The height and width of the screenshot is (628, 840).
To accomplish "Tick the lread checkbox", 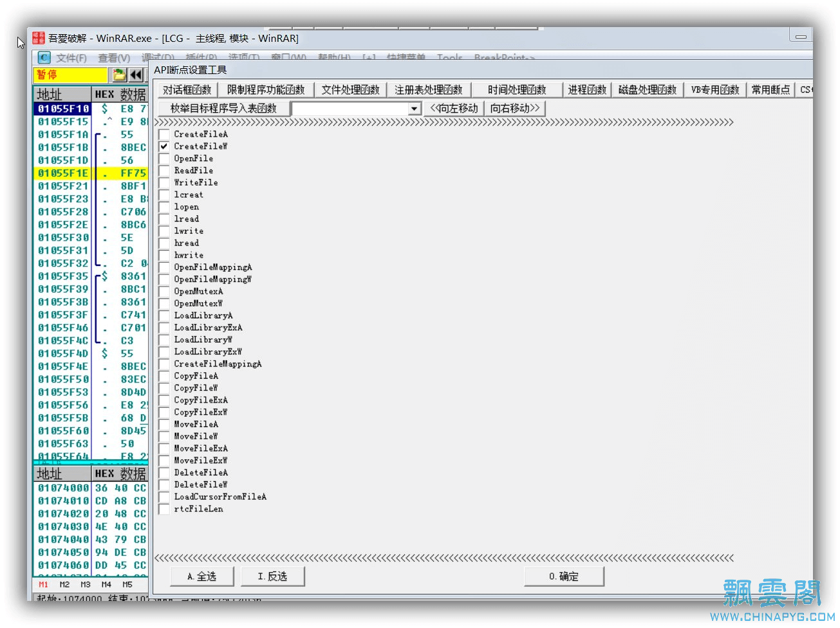I will [x=164, y=219].
